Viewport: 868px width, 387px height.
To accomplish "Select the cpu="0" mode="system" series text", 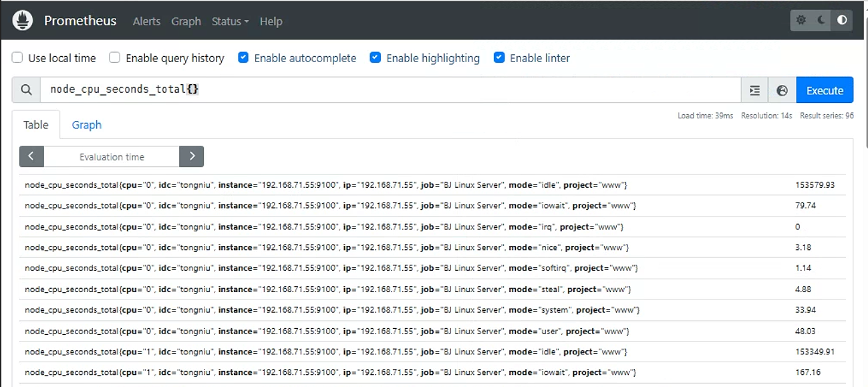I will [332, 310].
